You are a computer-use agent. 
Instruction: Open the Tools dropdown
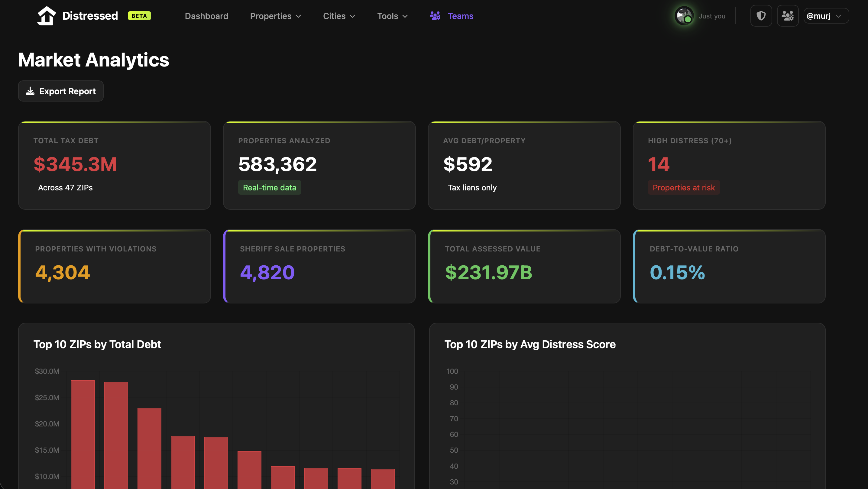tap(392, 16)
